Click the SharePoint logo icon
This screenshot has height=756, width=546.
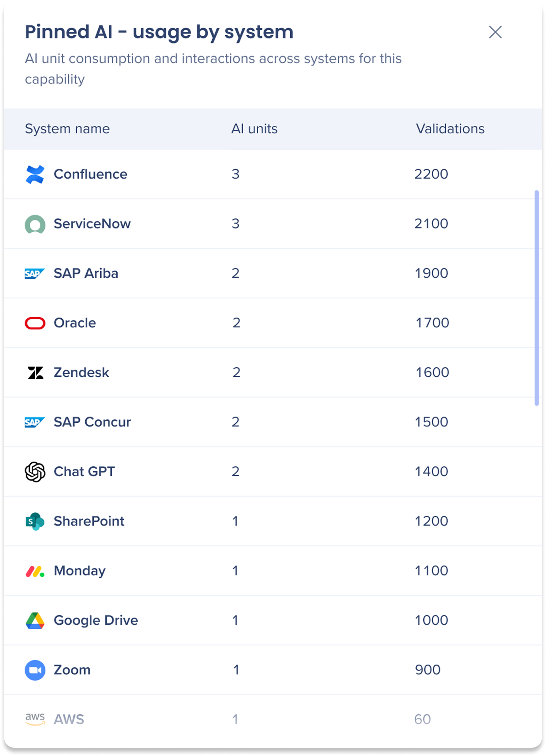pyautogui.click(x=35, y=521)
